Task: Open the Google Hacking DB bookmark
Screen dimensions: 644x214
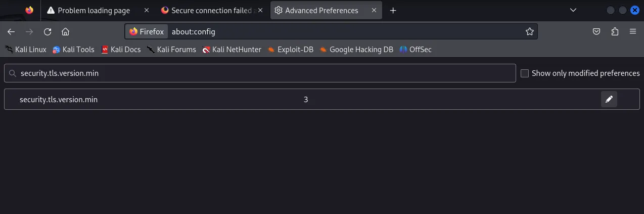Action: coord(356,49)
